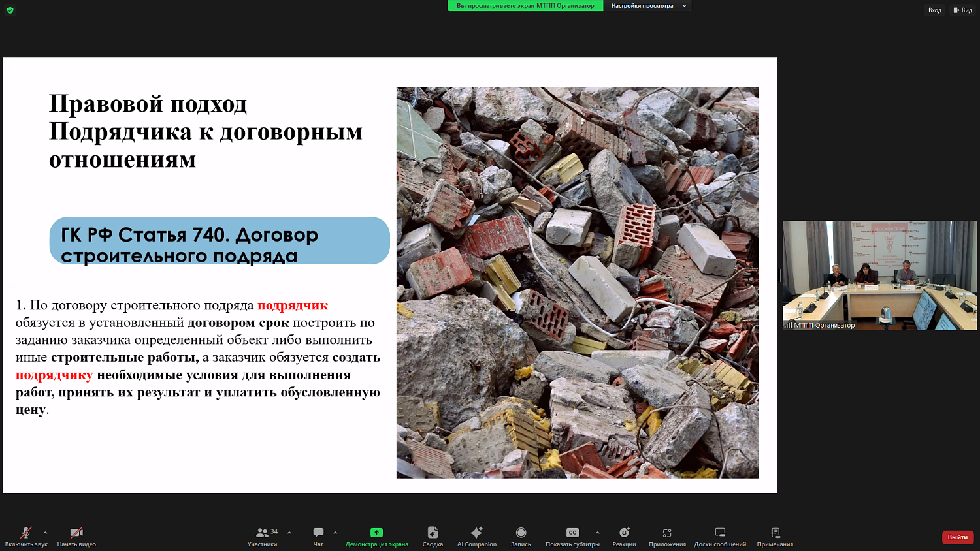Start Демонстрация экрана screen sharing

click(376, 537)
